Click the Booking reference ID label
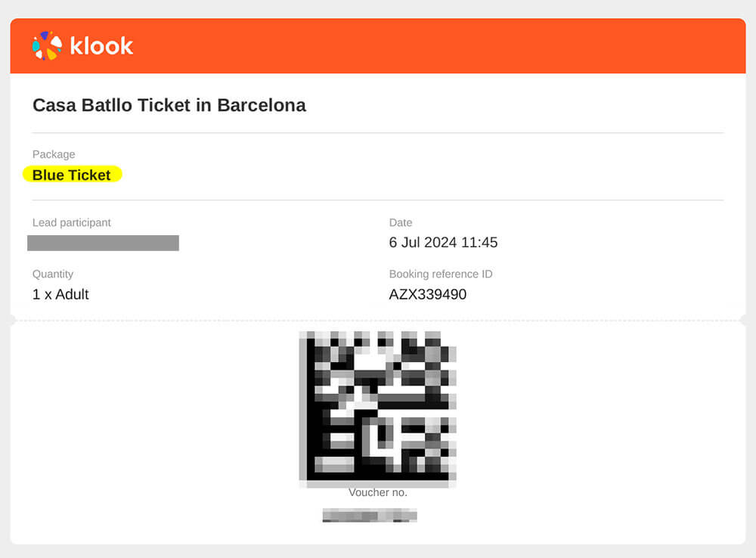The width and height of the screenshot is (756, 558). point(441,274)
